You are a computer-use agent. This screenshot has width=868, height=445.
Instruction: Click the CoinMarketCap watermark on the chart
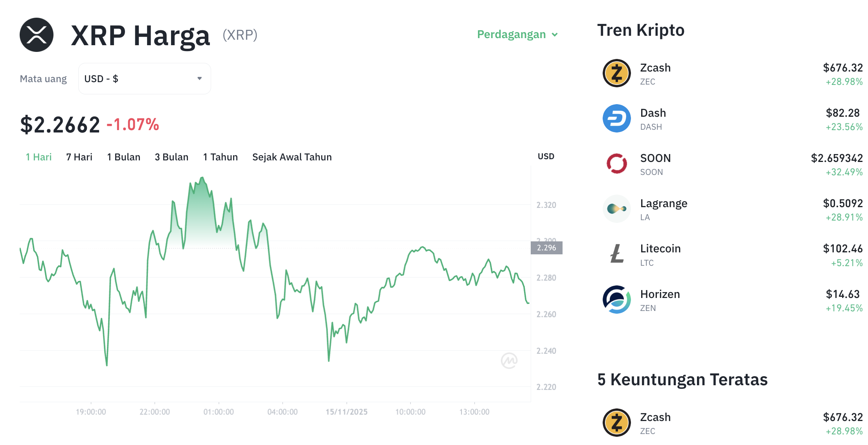click(x=510, y=361)
